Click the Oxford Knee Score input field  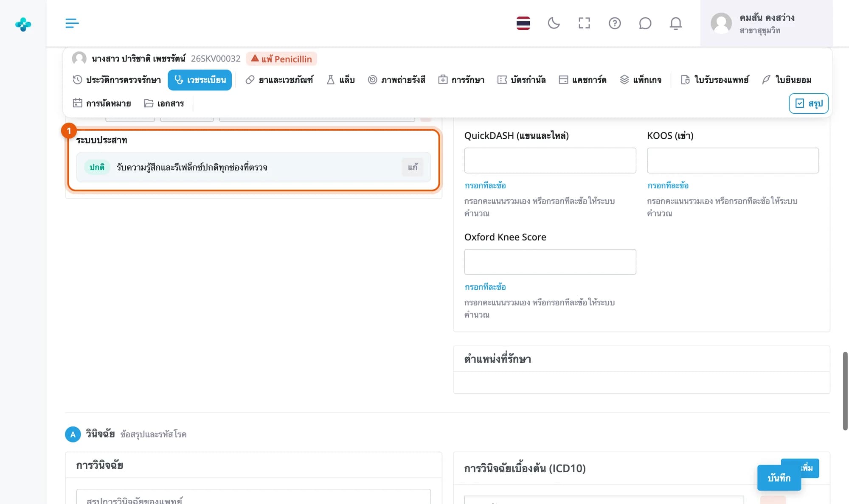[x=550, y=262]
